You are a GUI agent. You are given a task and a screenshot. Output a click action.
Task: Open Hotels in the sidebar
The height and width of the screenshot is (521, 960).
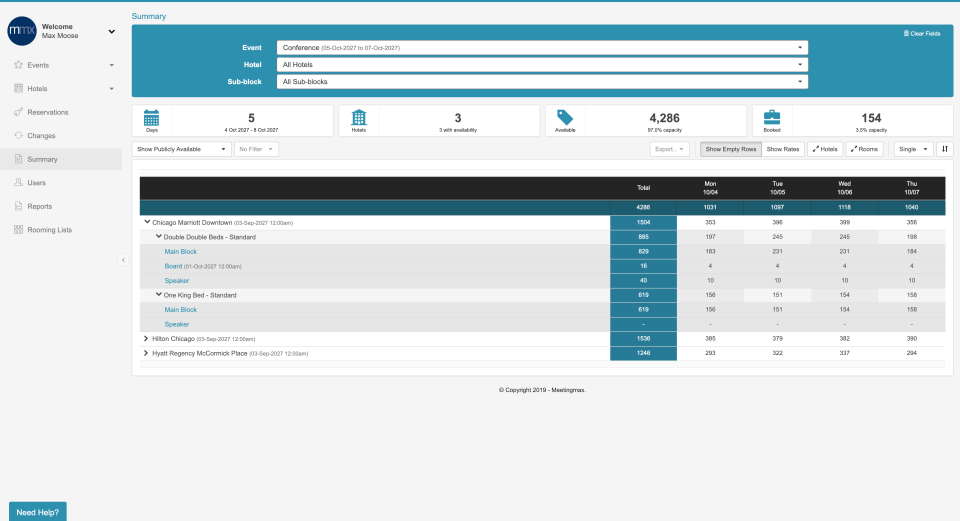point(37,89)
